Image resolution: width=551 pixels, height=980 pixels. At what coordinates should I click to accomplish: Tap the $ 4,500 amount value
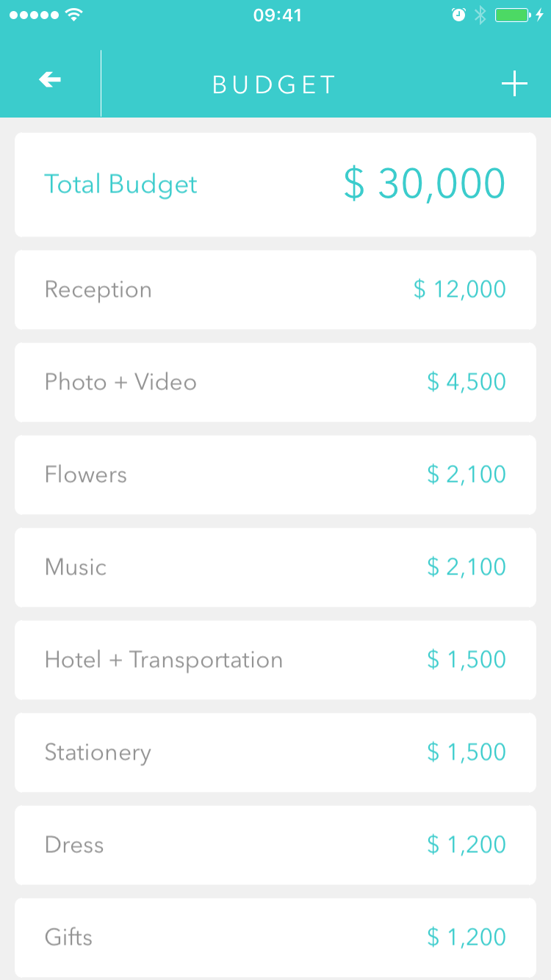pyautogui.click(x=466, y=382)
